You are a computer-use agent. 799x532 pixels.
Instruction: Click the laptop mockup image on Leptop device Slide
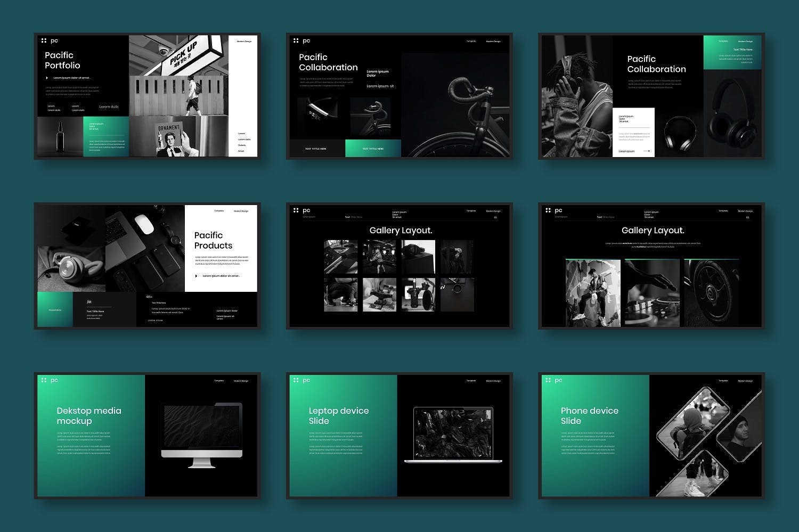tap(453, 435)
